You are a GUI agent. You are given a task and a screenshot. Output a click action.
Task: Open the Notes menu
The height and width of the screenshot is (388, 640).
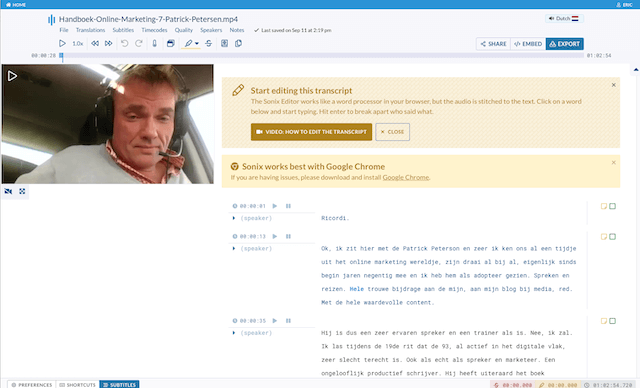[x=237, y=30]
